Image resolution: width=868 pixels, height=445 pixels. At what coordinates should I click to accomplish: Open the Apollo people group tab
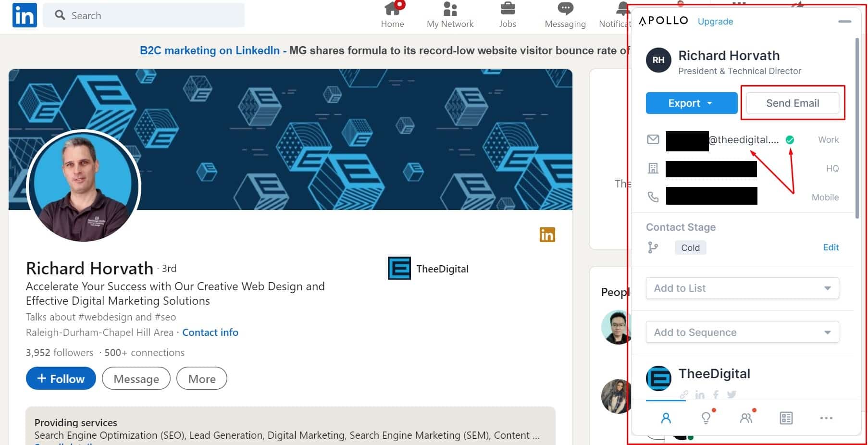click(x=746, y=418)
